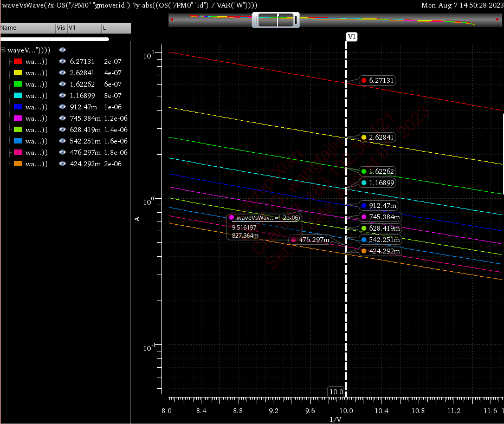
Task: Hide the red 2e-07 trace via eye icon
Action: tap(62, 62)
